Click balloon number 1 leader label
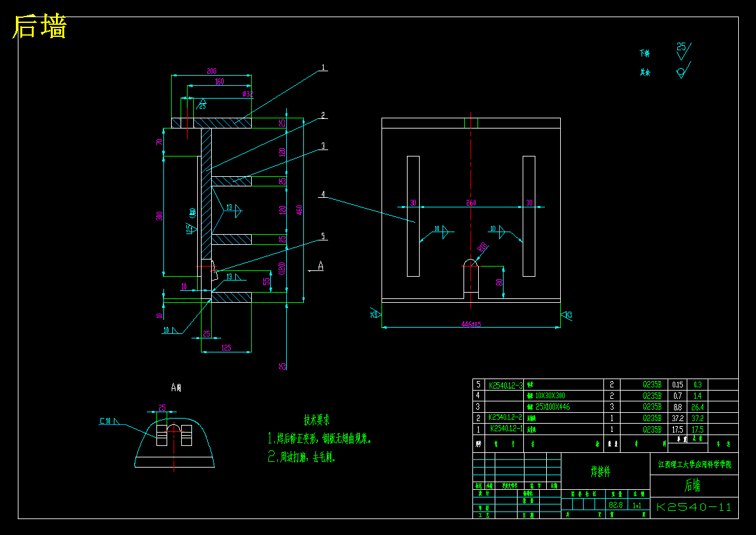The image size is (756, 535). pos(323,67)
